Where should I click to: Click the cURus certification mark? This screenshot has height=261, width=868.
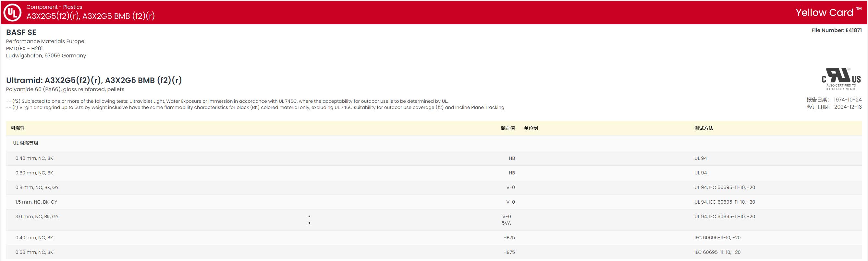tap(841, 79)
